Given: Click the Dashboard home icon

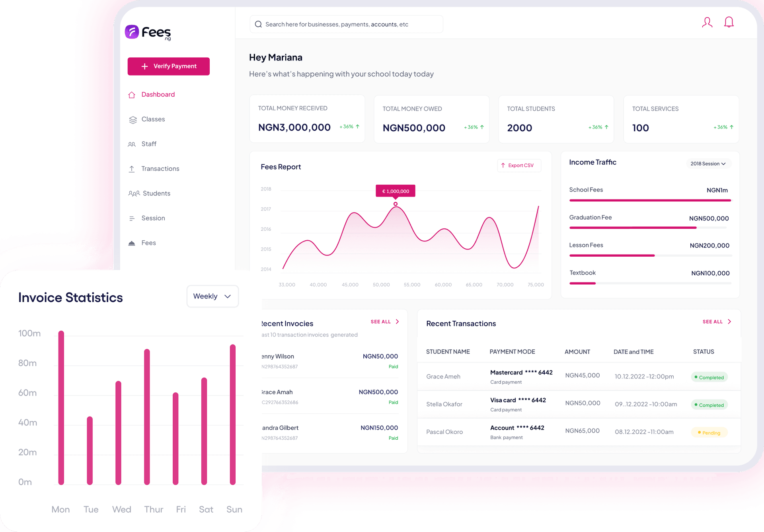Looking at the screenshot, I should [132, 95].
